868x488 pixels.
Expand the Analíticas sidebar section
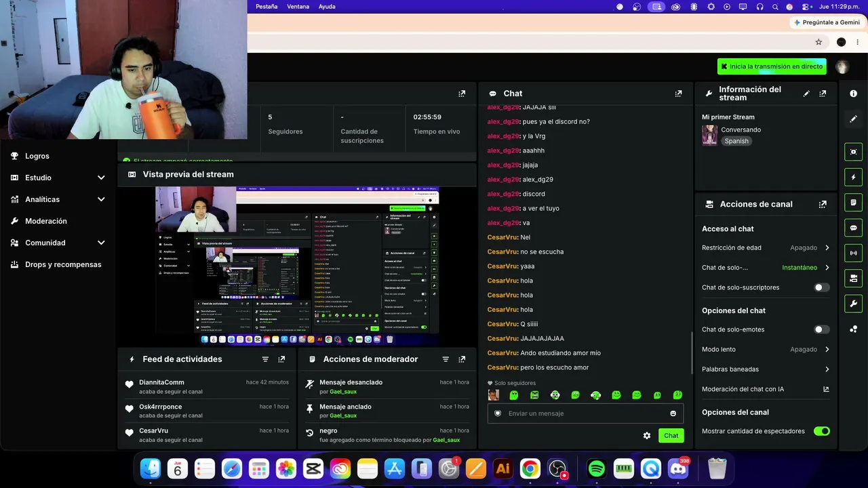(58, 199)
